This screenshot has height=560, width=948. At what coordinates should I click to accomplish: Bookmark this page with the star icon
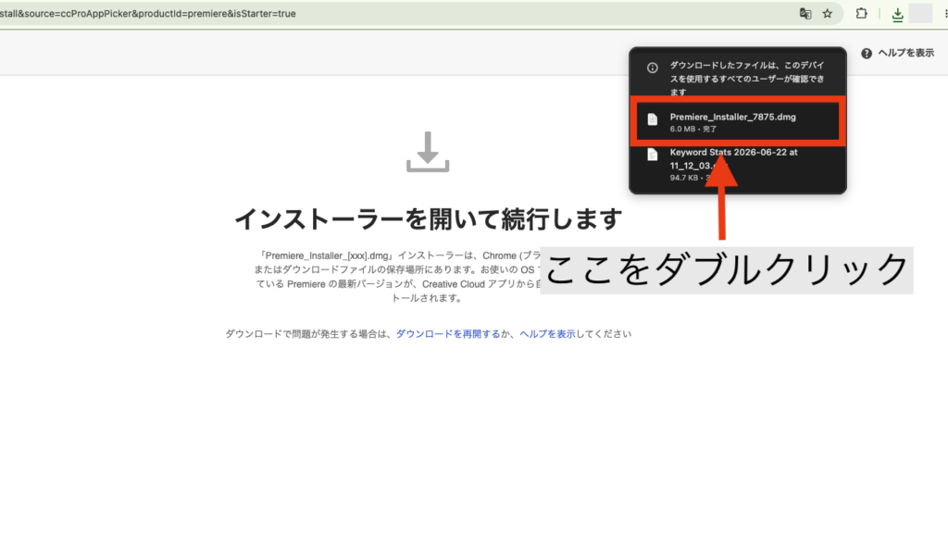tap(827, 13)
